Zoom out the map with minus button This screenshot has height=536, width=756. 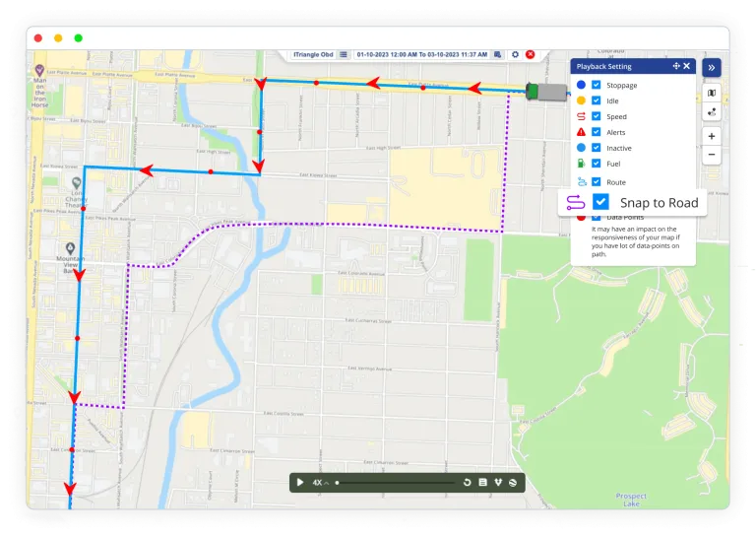coord(712,155)
